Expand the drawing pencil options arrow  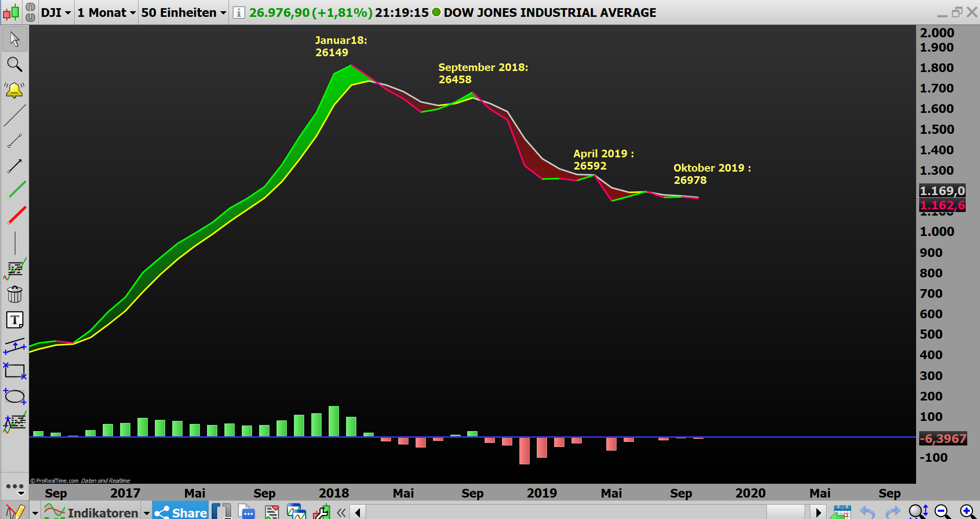[x=35, y=512]
